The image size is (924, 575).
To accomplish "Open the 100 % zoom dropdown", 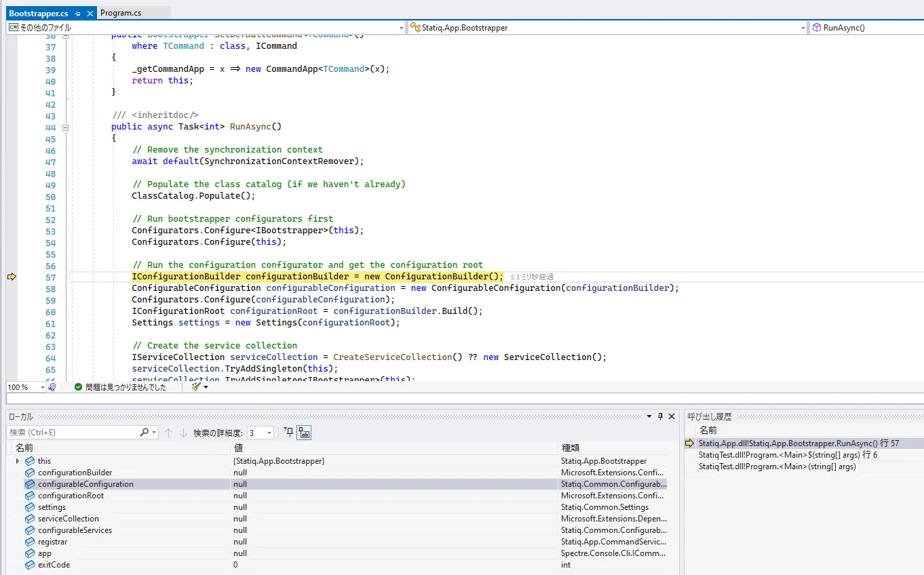I will point(42,387).
